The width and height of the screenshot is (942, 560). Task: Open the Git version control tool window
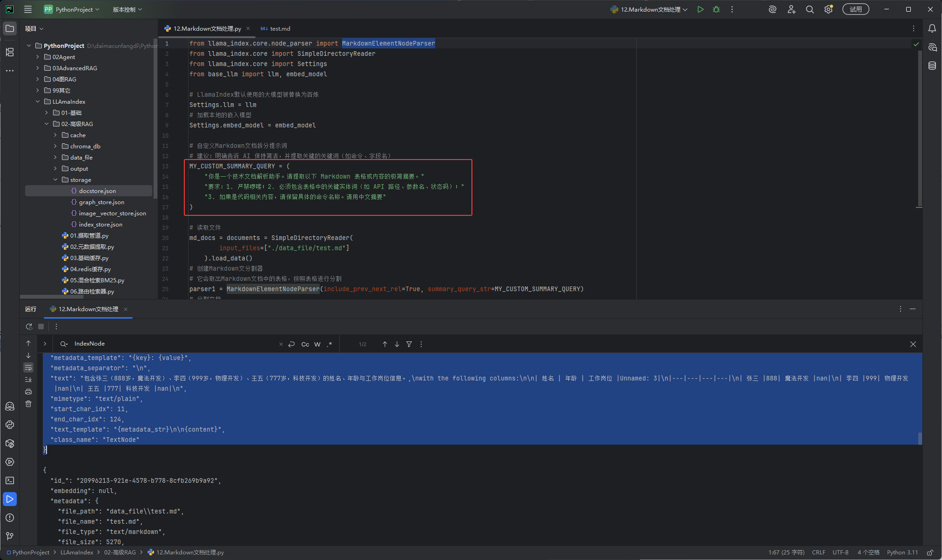10,536
